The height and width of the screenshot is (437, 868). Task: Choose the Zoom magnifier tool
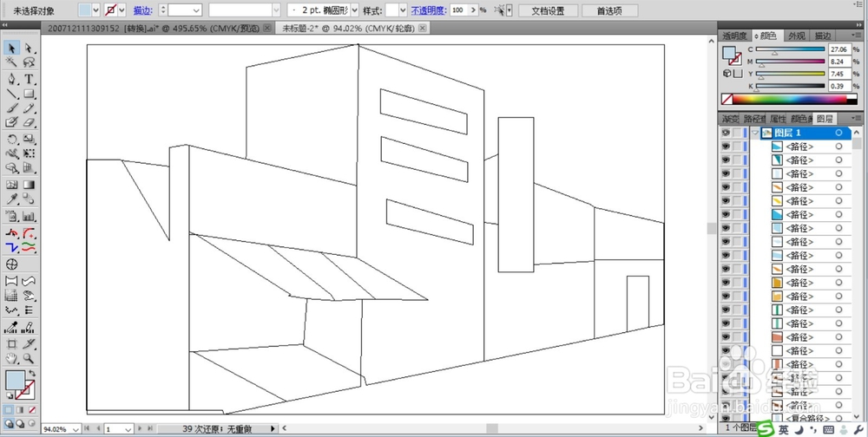tap(29, 358)
